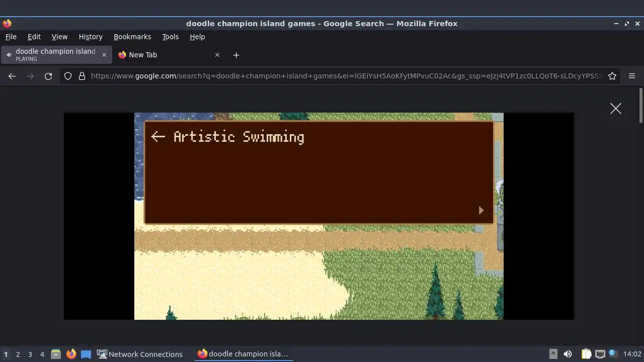Screen dimensions: 644x362
Task: Advance the dialog with the small play arrow
Action: click(481, 210)
